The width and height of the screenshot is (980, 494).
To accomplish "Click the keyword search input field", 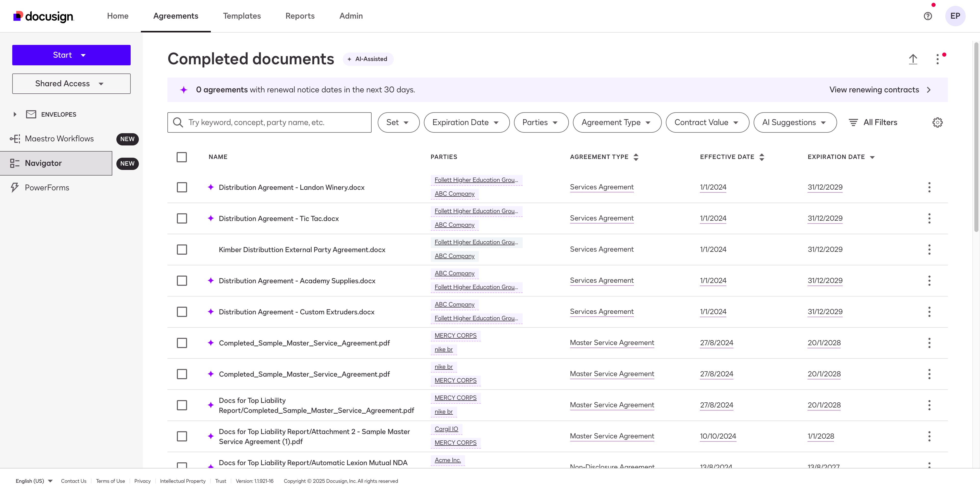I will click(274, 122).
